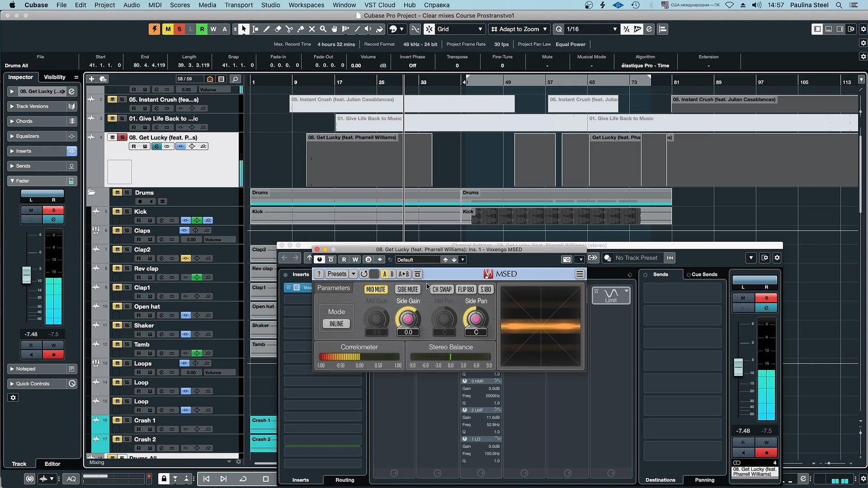Open the MIDI menu
The width and height of the screenshot is (868, 488).
155,5
